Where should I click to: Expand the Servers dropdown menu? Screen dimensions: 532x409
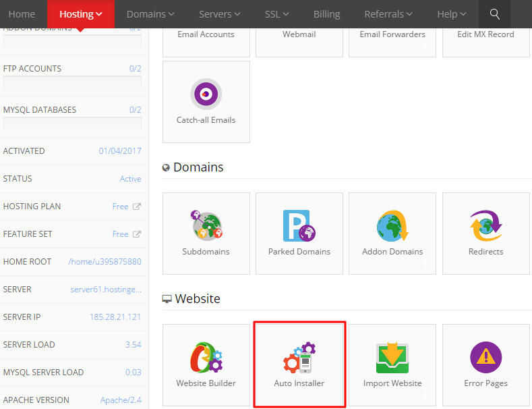220,14
